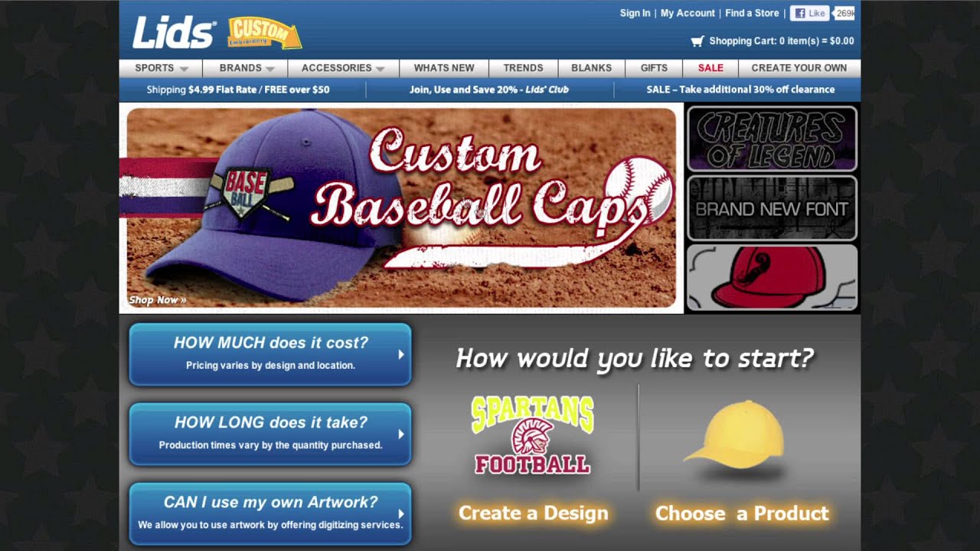The image size is (980, 551).
Task: Click "Pricing varies by design and location."
Action: coord(270,366)
